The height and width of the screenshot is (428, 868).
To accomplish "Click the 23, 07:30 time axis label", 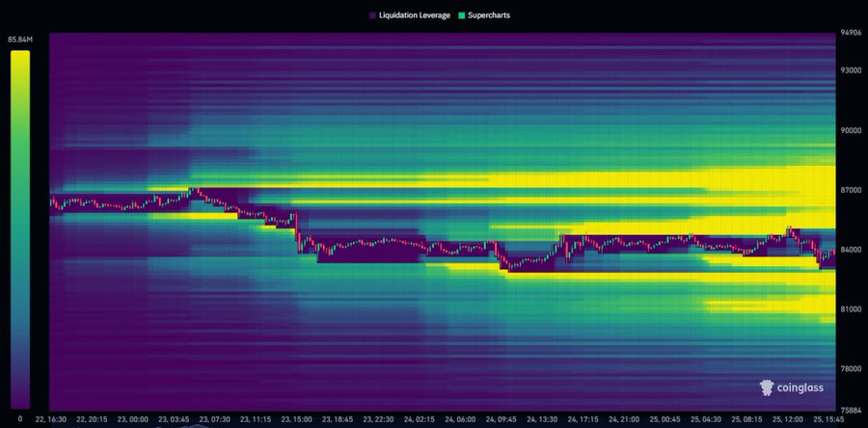I will [x=216, y=419].
